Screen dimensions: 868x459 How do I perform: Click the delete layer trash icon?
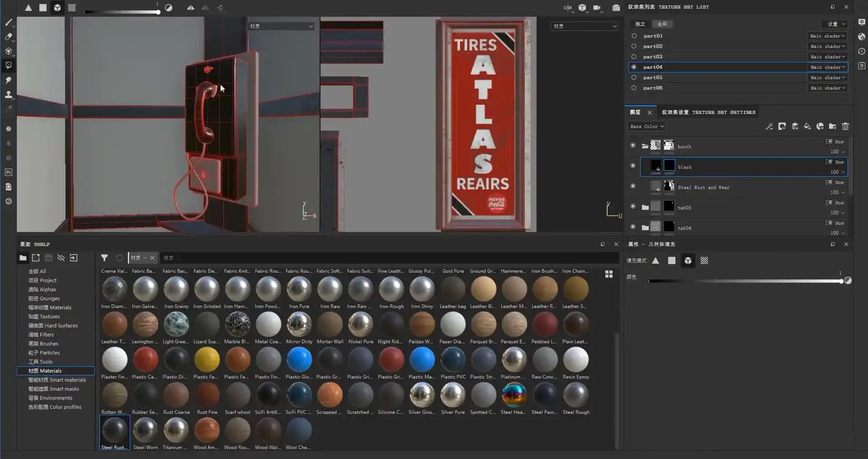pos(845,127)
